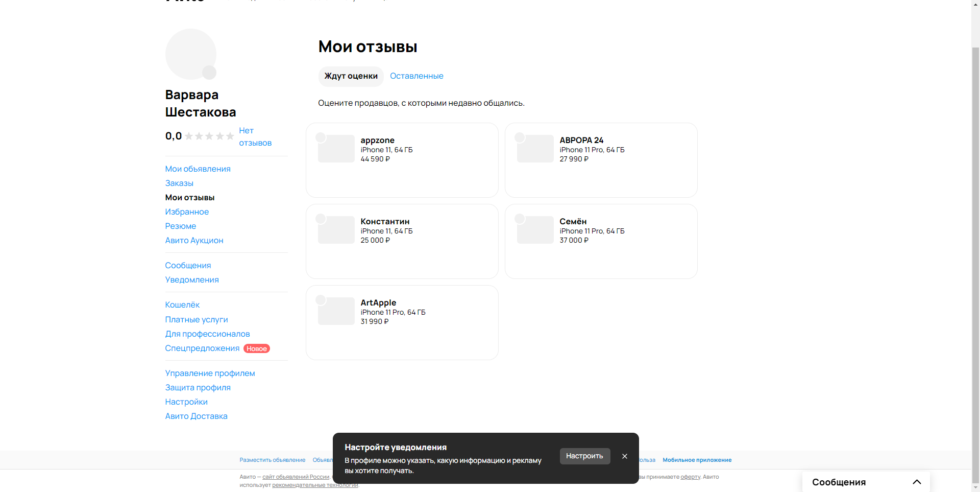Open сайт объявлений России footer link
980x492 pixels.
tap(296, 477)
